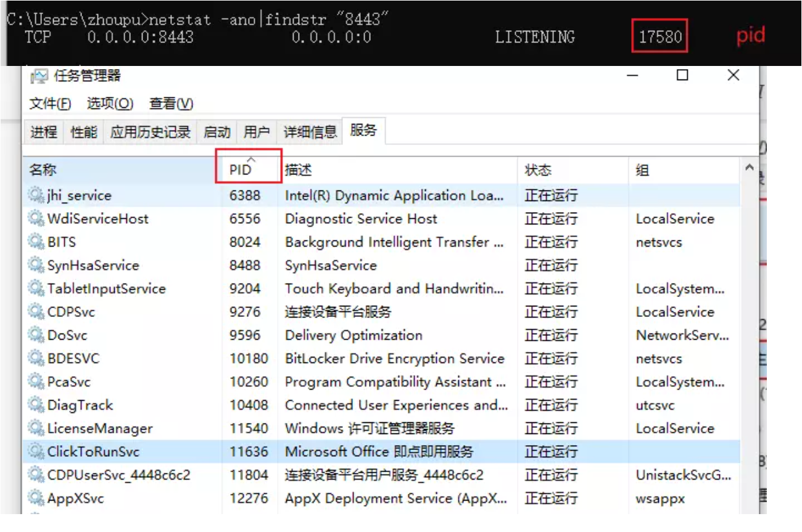Click the BITS service gear icon
The image size is (802, 532).
click(x=36, y=242)
